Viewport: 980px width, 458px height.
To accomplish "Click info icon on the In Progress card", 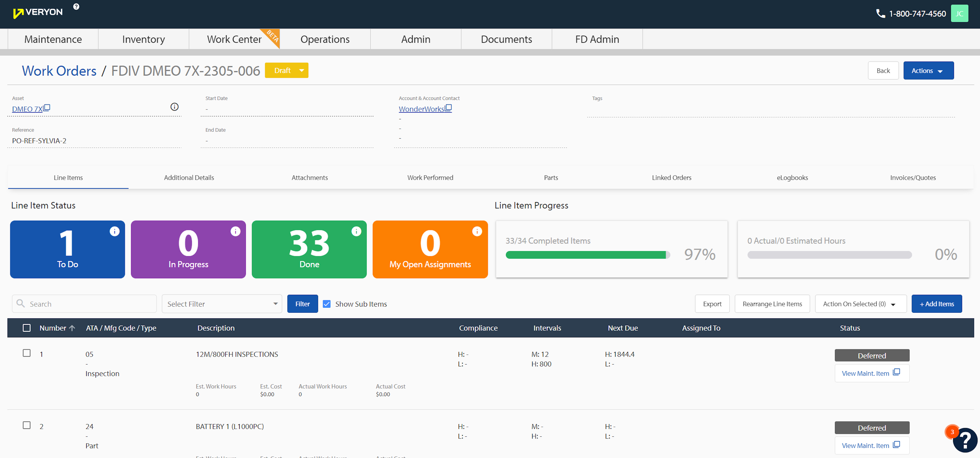I will [235, 231].
